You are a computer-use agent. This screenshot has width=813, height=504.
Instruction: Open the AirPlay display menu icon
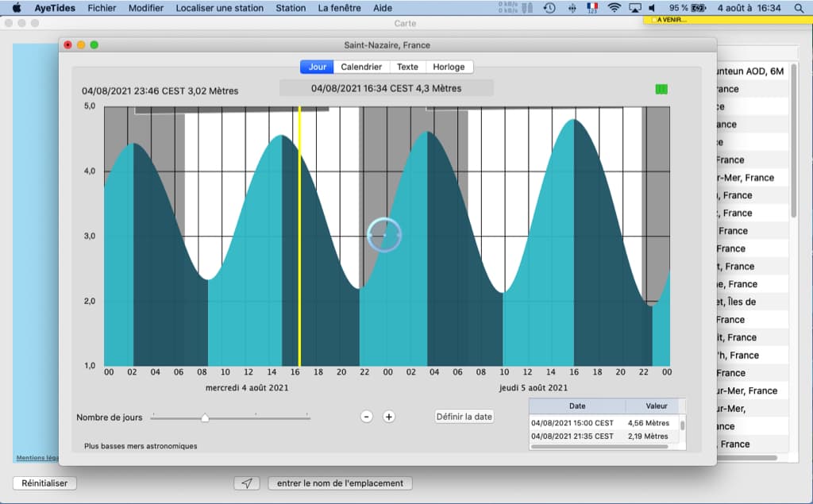tap(634, 8)
